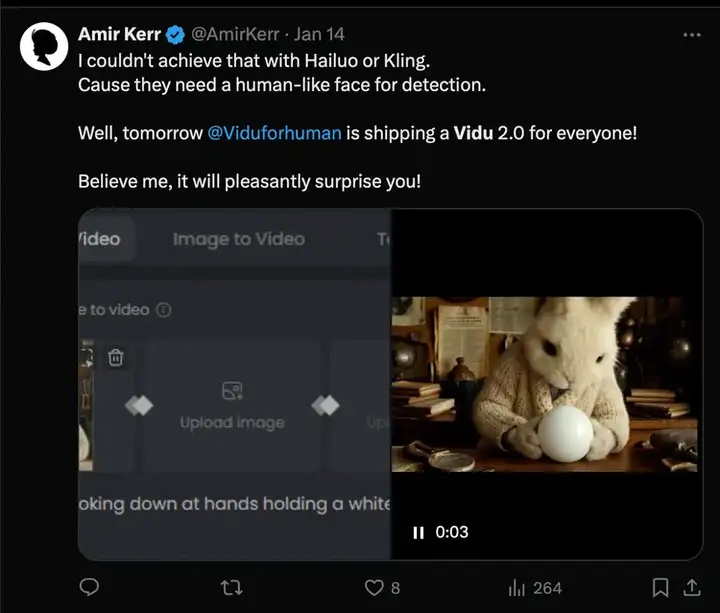Open the @AmirKerr handle link
The image size is (720, 613).
[235, 34]
